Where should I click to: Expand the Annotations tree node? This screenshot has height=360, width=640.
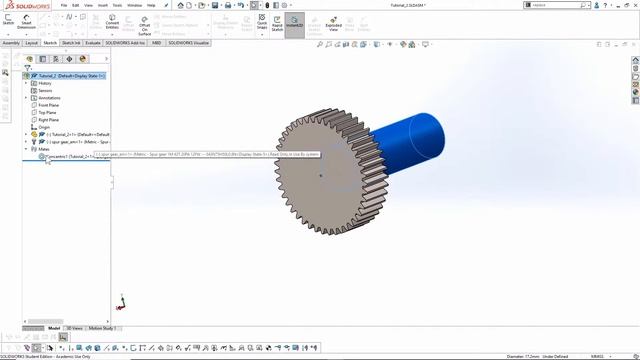tap(26, 98)
